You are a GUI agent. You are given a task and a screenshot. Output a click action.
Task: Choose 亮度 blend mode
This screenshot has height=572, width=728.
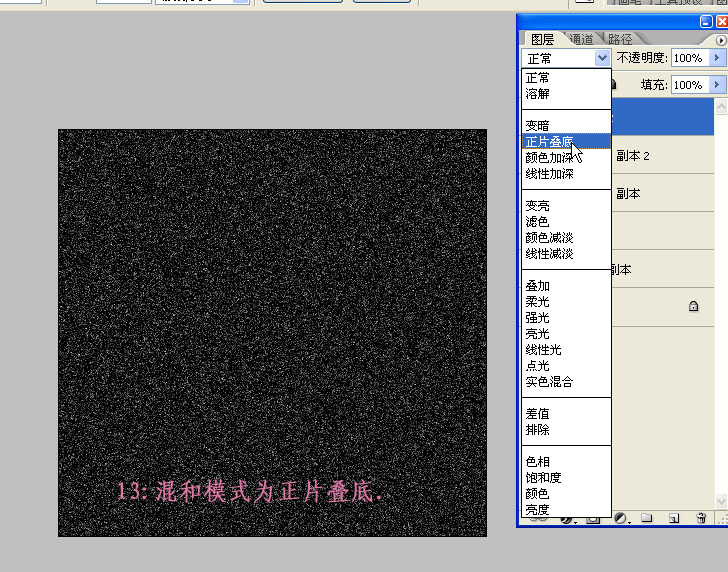tap(566, 509)
